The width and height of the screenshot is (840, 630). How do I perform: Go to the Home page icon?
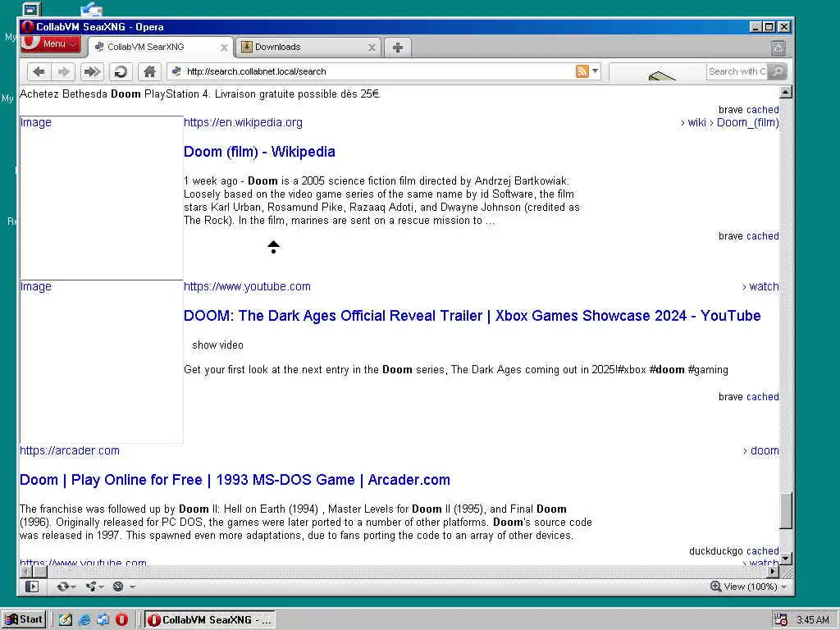149,71
